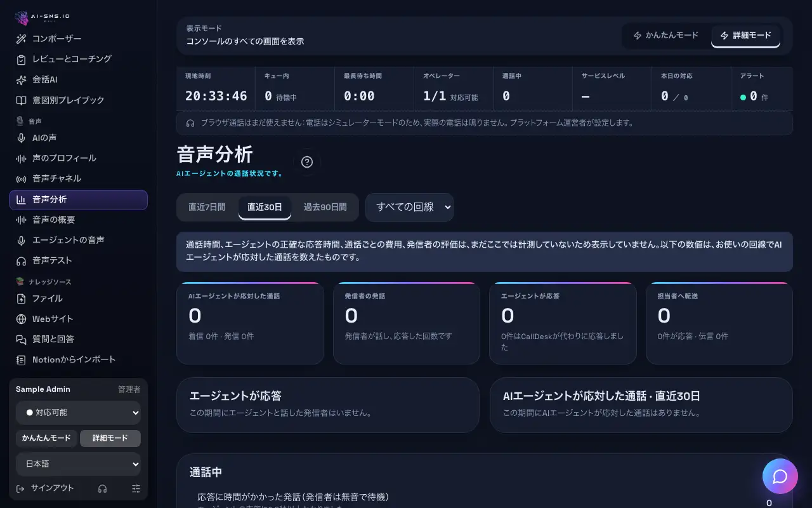Viewport: 812px width, 508px height.
Task: Open the sliders settings icon in sidebar footer
Action: (x=136, y=488)
